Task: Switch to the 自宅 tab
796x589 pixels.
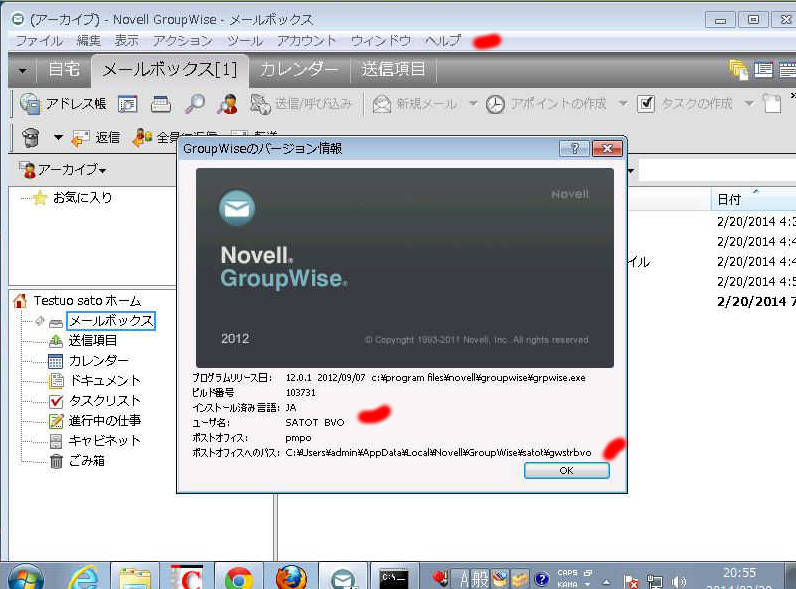Action: click(x=64, y=69)
